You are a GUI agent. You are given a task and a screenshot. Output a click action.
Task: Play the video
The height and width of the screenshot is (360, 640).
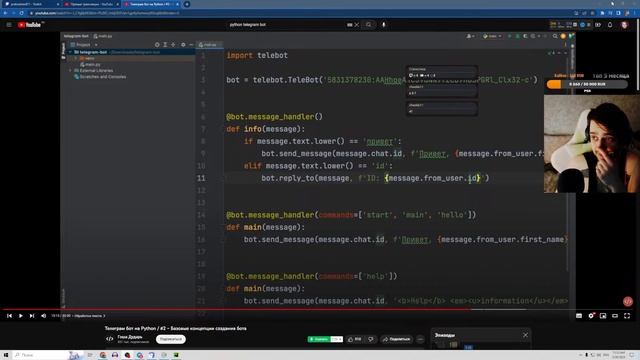coord(20,316)
